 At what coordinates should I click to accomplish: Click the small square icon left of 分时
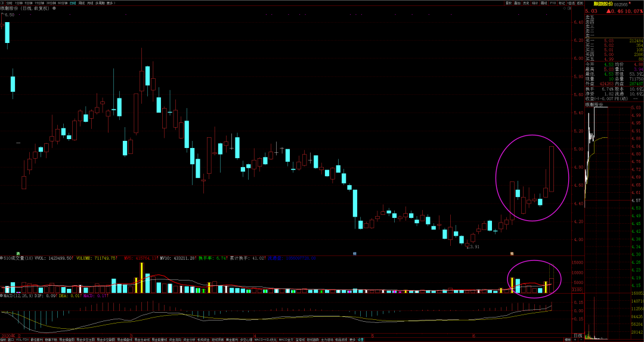[x=2, y=3]
